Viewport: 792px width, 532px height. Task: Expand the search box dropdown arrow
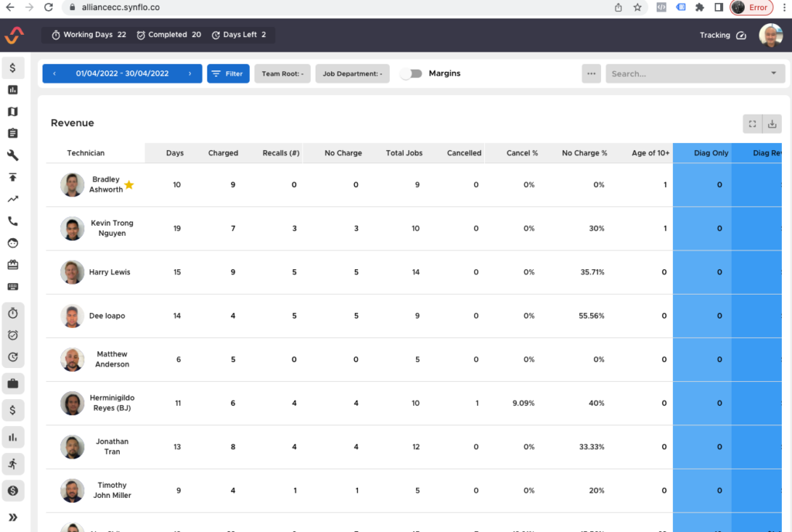(773, 73)
